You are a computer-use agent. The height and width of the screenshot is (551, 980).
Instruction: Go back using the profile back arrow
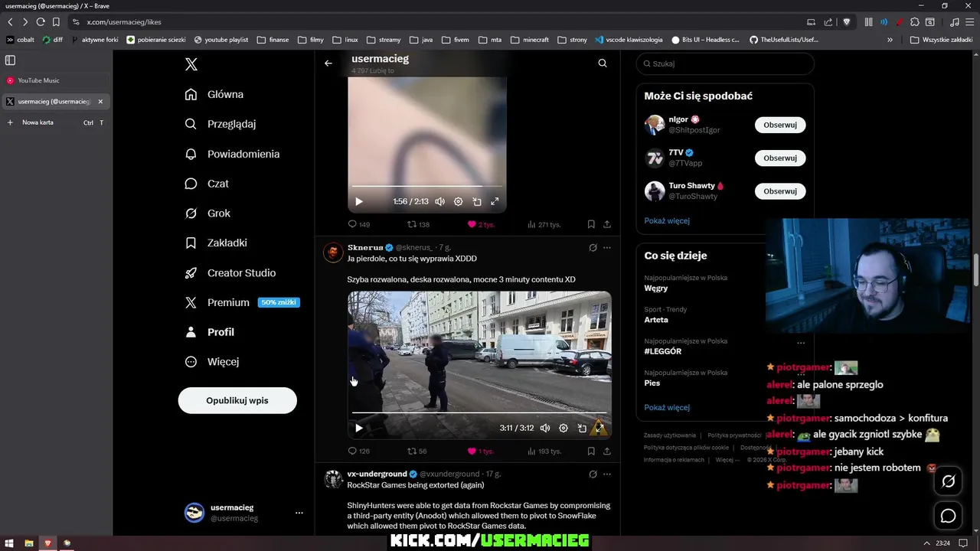(328, 64)
